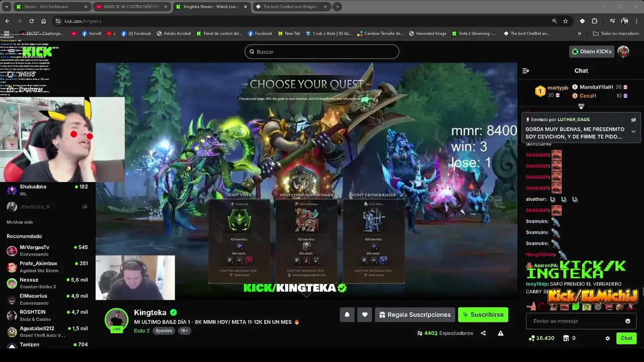Click the Suscribirse button
Viewport: 644px width, 362px height.
483,315
